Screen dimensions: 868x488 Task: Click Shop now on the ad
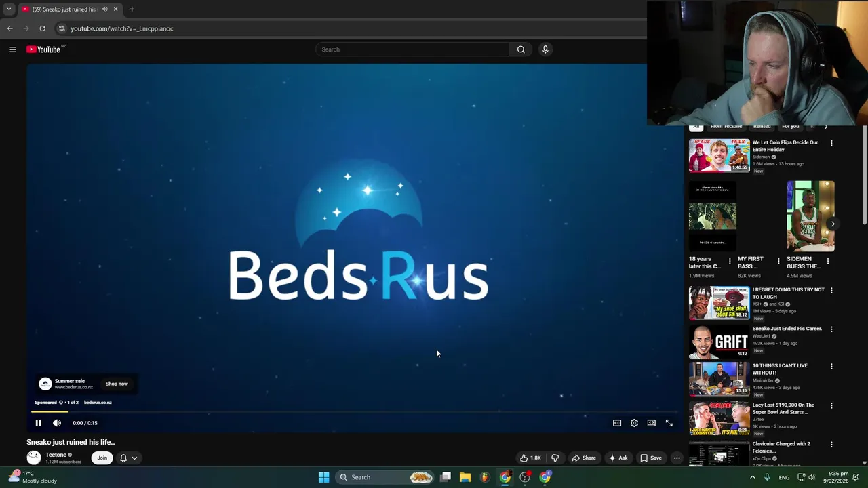pos(117,384)
